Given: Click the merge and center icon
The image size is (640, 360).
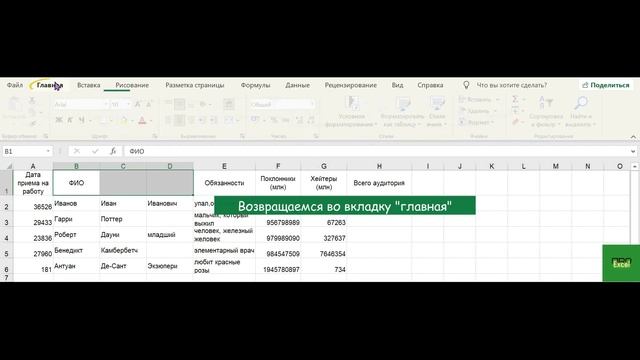Looking at the screenshot, I should pyautogui.click(x=229, y=120).
